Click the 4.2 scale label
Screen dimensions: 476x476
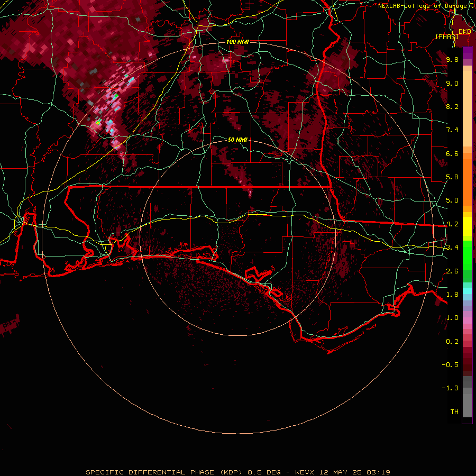pos(452,224)
